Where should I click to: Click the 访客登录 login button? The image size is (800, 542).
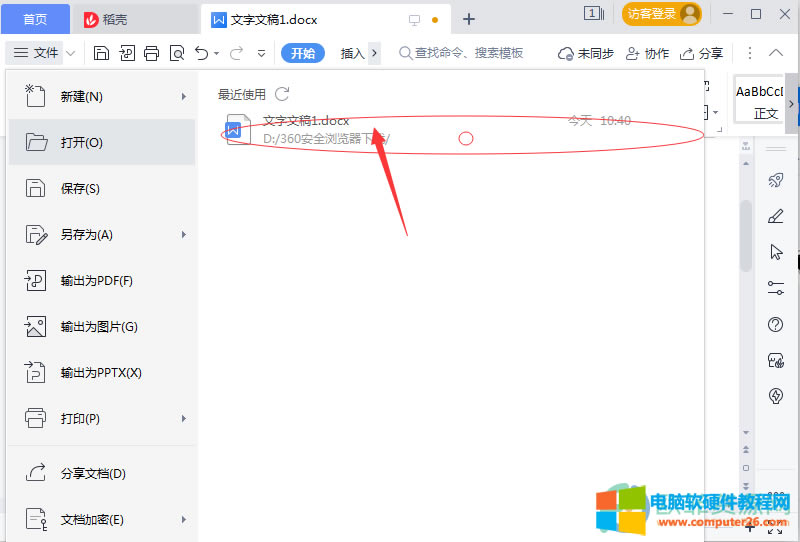661,14
